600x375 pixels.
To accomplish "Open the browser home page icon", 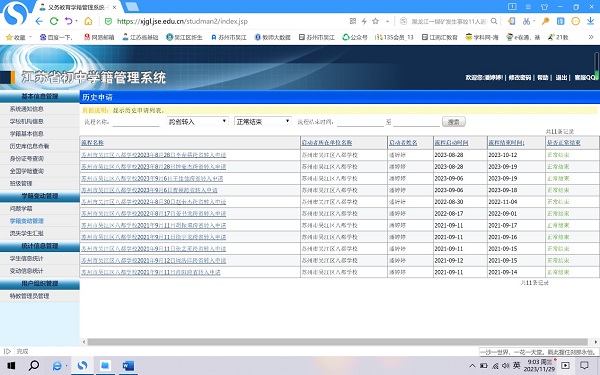I will [x=88, y=21].
